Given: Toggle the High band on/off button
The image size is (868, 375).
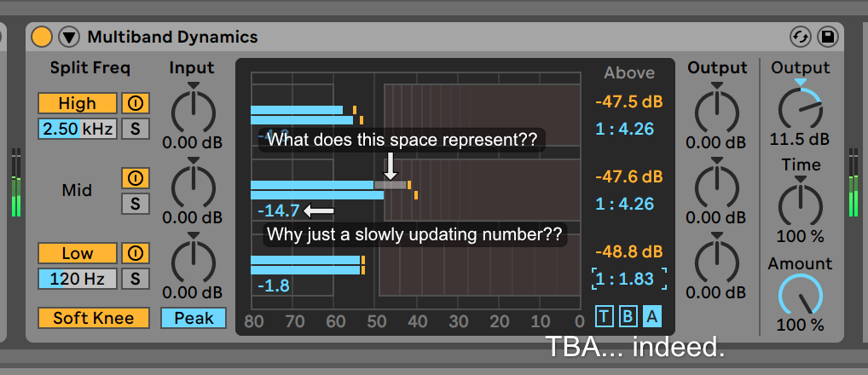Looking at the screenshot, I should click(78, 103).
